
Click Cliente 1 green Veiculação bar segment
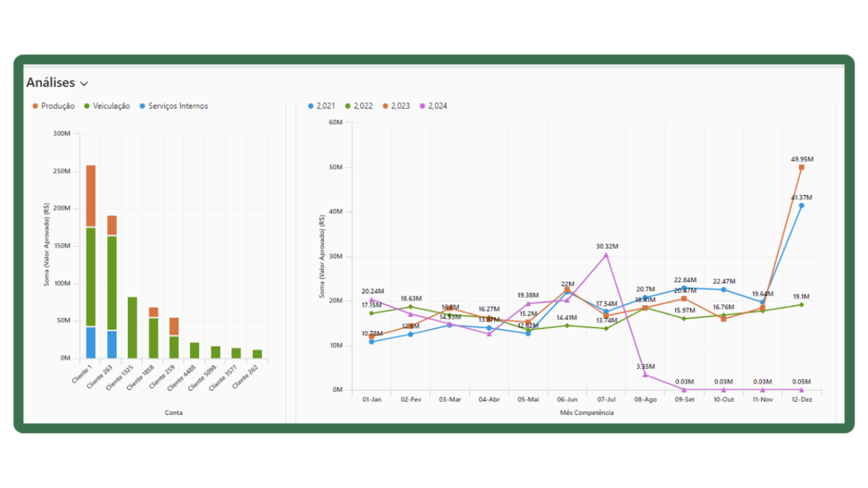pos(91,277)
